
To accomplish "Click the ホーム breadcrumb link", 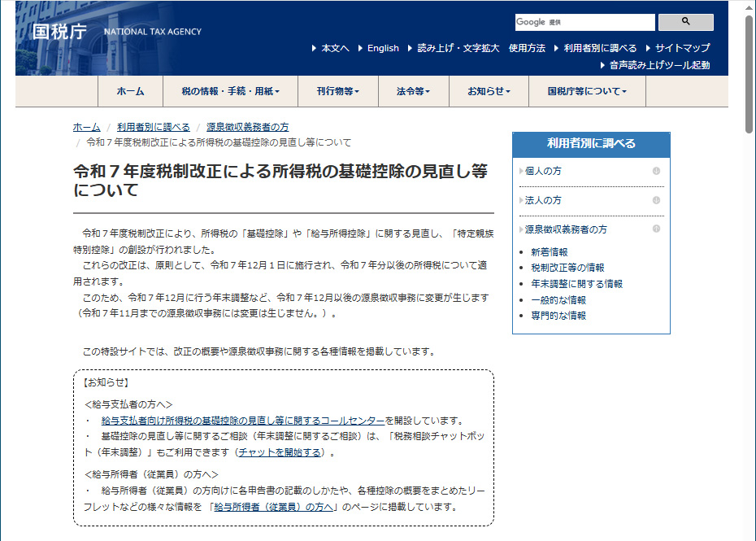I will pos(87,127).
